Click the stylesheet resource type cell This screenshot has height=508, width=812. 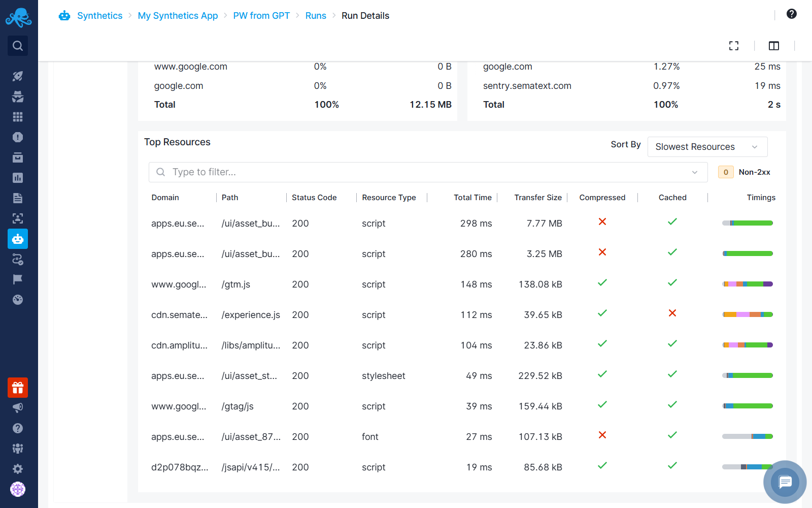pos(384,376)
